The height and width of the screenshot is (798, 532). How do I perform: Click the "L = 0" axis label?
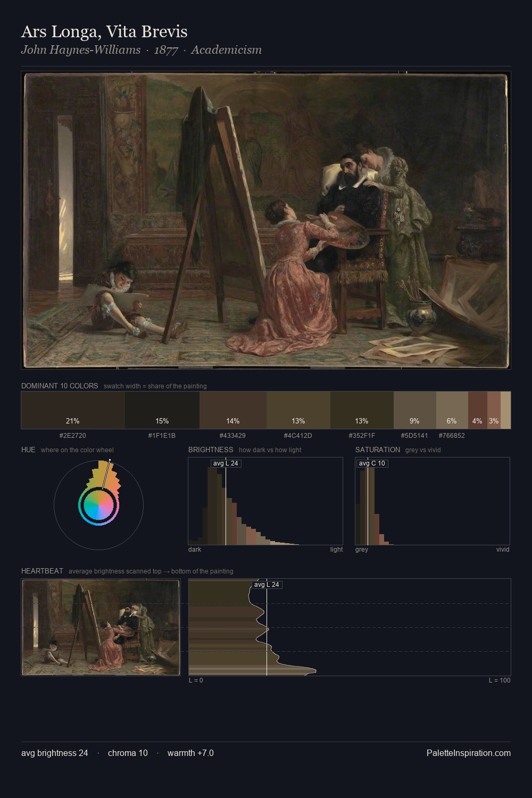point(196,680)
